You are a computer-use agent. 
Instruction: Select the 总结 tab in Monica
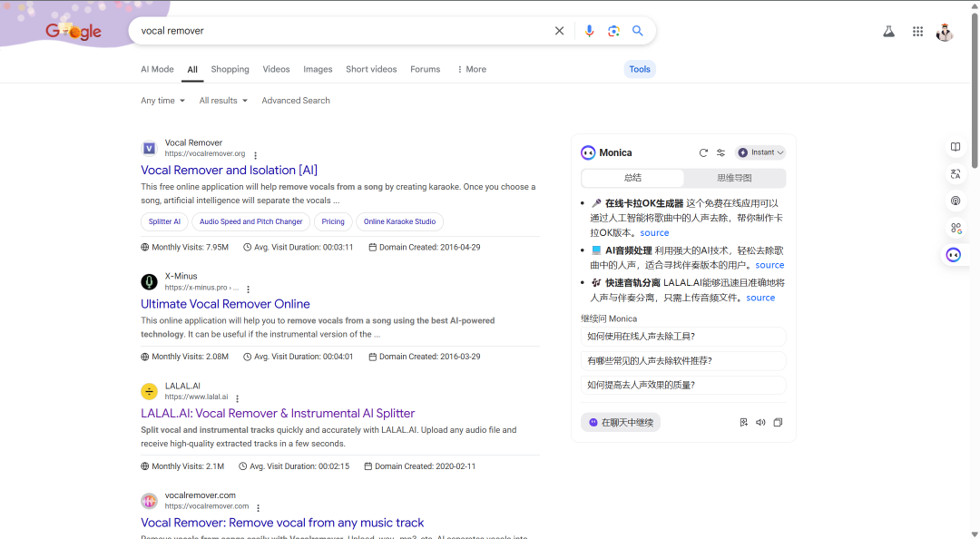[x=632, y=178]
